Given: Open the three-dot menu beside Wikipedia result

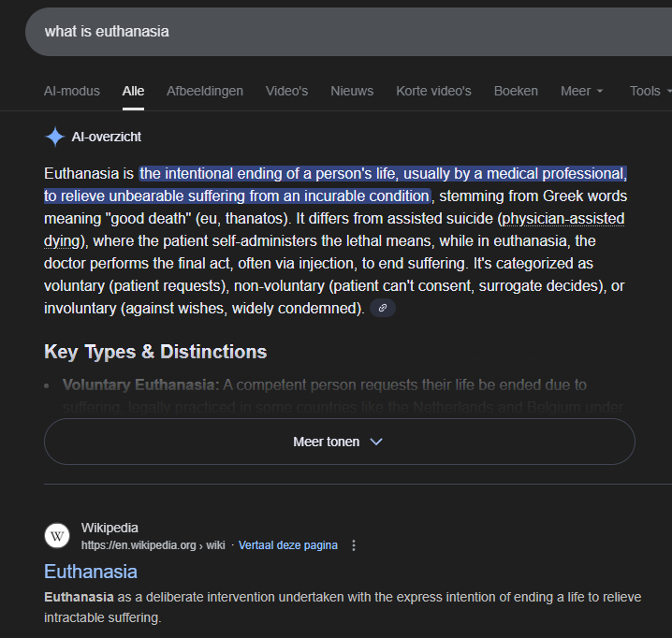Looking at the screenshot, I should click(354, 545).
